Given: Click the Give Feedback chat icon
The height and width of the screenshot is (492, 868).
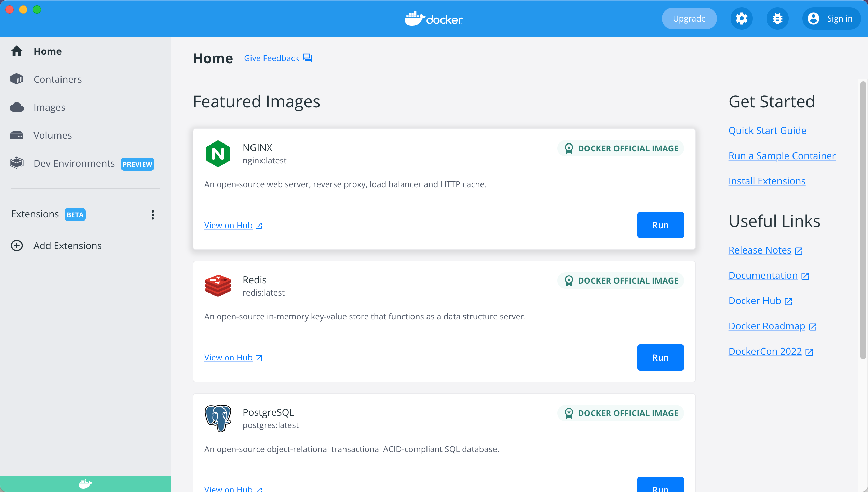Looking at the screenshot, I should (x=308, y=58).
